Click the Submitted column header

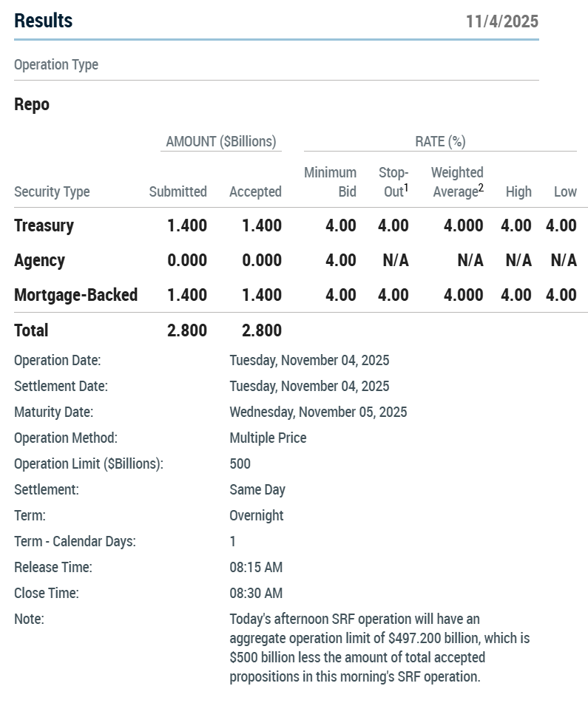tap(178, 192)
